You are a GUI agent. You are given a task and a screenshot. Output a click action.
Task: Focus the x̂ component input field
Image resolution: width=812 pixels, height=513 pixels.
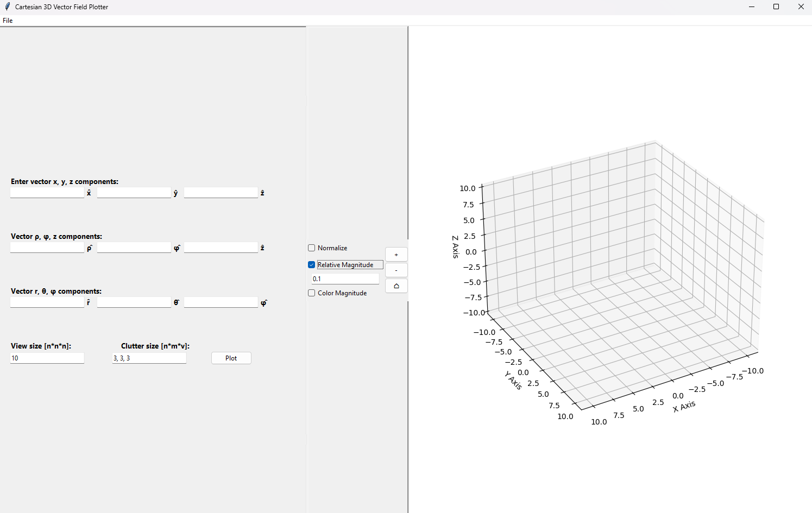click(x=47, y=193)
